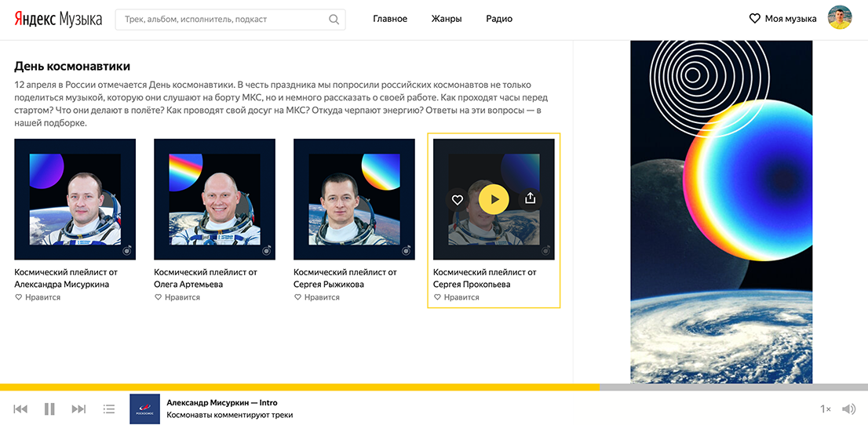Screen dimensions: 868x425
Task: Open Сергея Рыжикова playlist cover image
Action: [x=354, y=199]
